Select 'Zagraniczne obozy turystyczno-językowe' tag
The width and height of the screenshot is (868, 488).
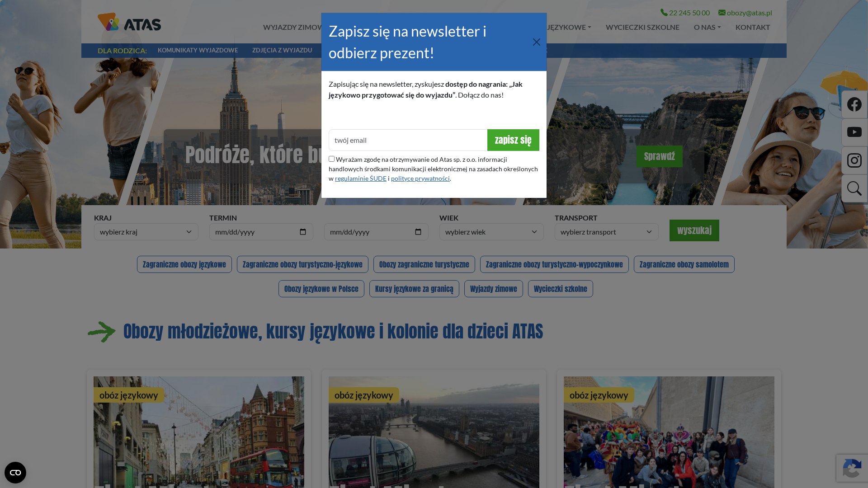[302, 264]
